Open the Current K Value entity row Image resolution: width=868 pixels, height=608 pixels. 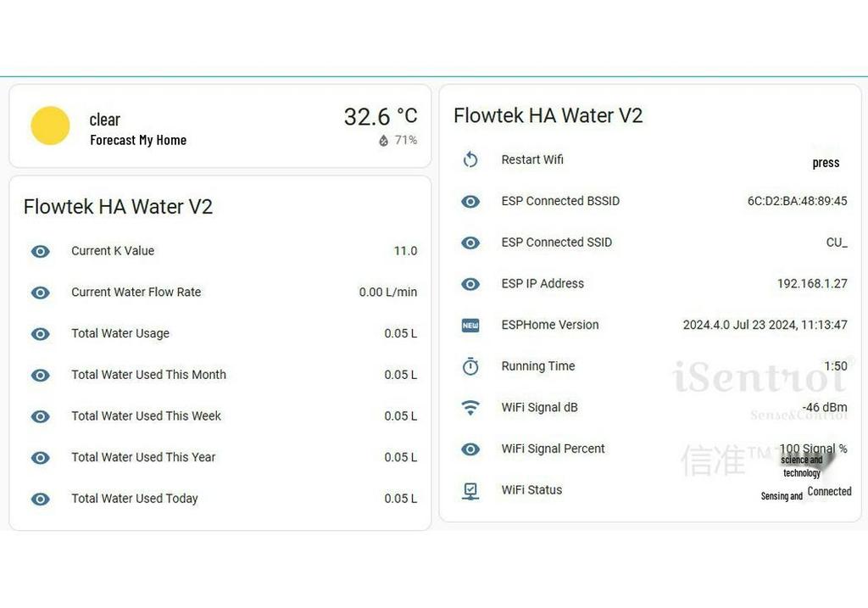pos(220,251)
